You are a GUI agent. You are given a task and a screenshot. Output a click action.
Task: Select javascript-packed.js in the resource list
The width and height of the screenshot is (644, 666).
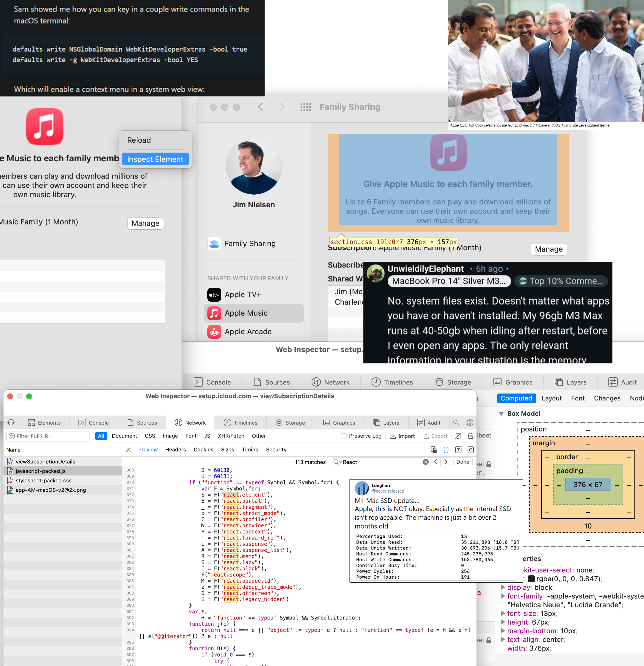[63, 471]
